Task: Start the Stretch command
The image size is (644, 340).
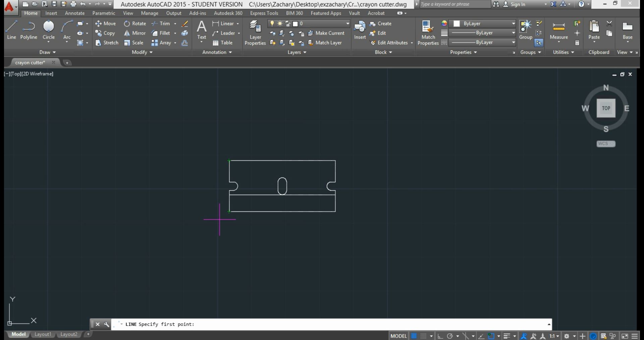Action: pos(107,43)
